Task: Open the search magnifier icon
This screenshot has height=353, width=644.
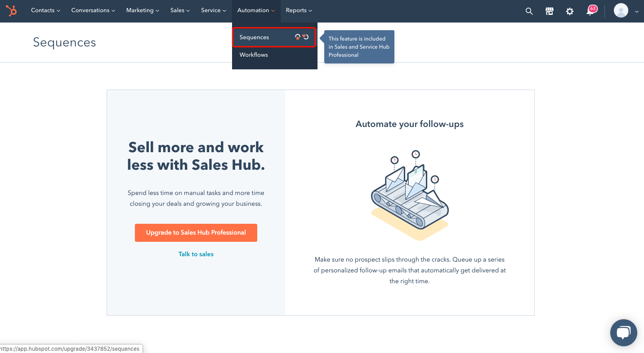Action: pos(529,11)
